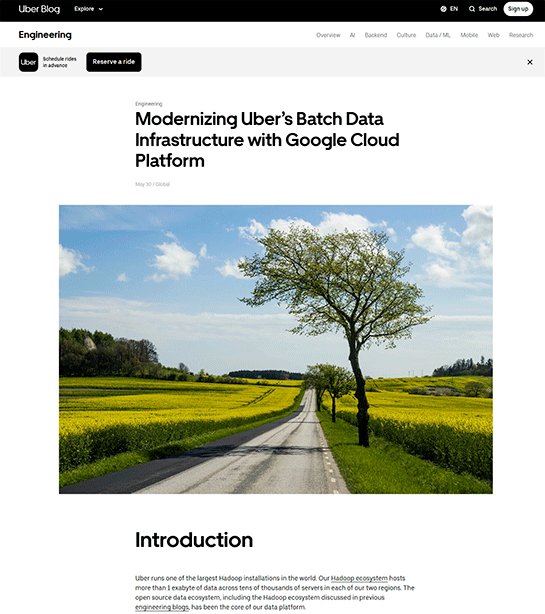
Task: Select the Web tab
Action: [493, 35]
